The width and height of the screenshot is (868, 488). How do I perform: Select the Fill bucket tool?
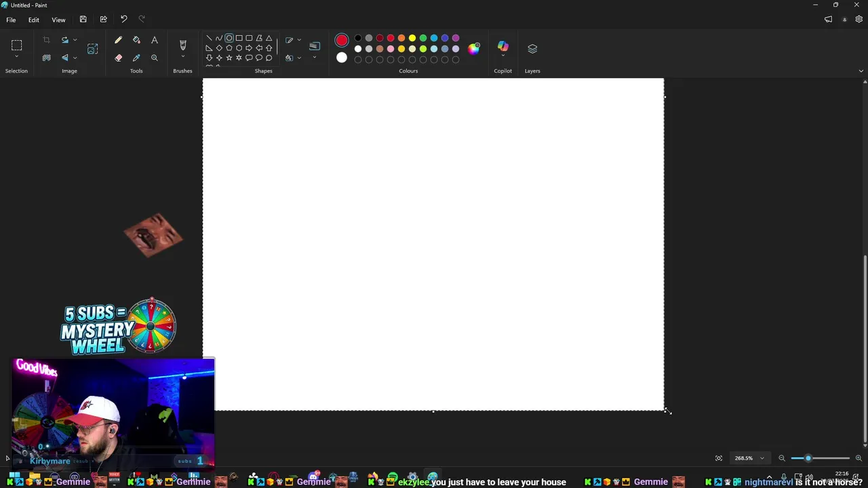pos(136,41)
